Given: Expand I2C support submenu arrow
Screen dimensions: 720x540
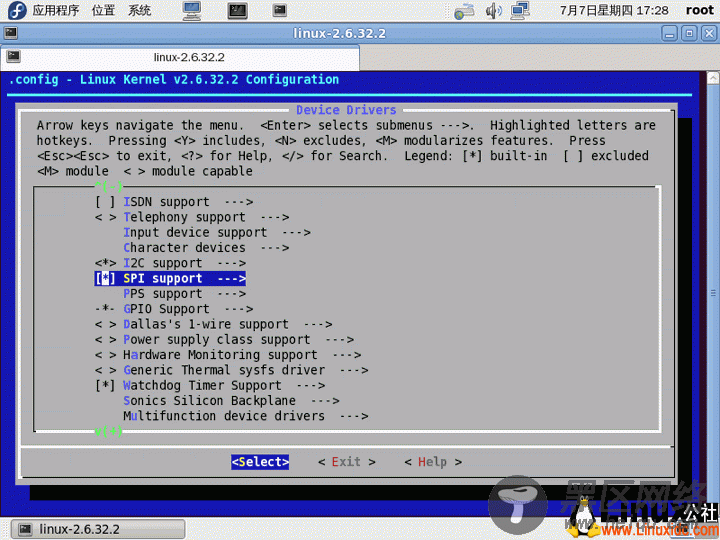Looking at the screenshot, I should pos(231,263).
